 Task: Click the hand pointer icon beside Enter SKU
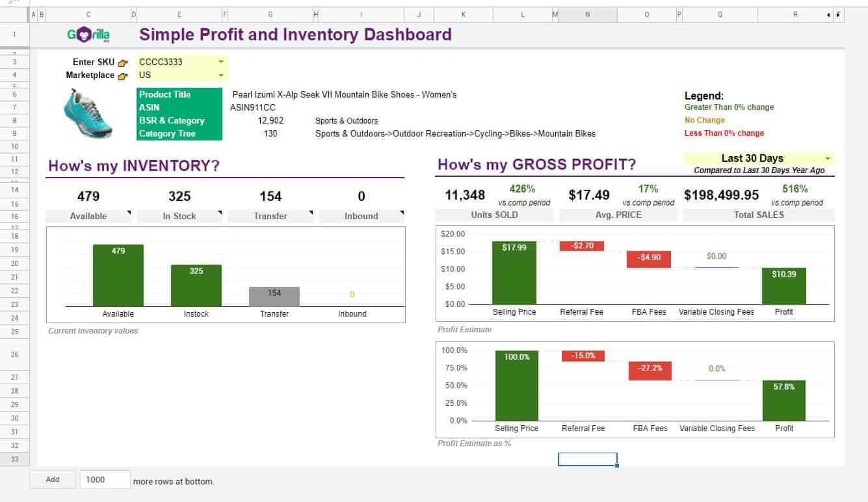click(122, 62)
